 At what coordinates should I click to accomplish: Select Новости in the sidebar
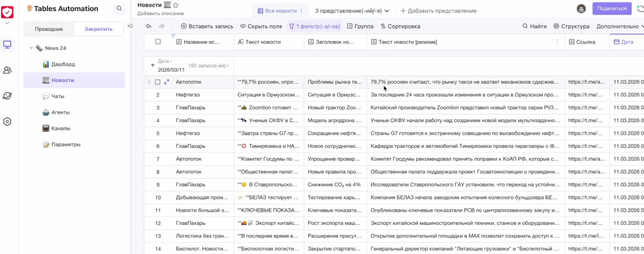75,80
